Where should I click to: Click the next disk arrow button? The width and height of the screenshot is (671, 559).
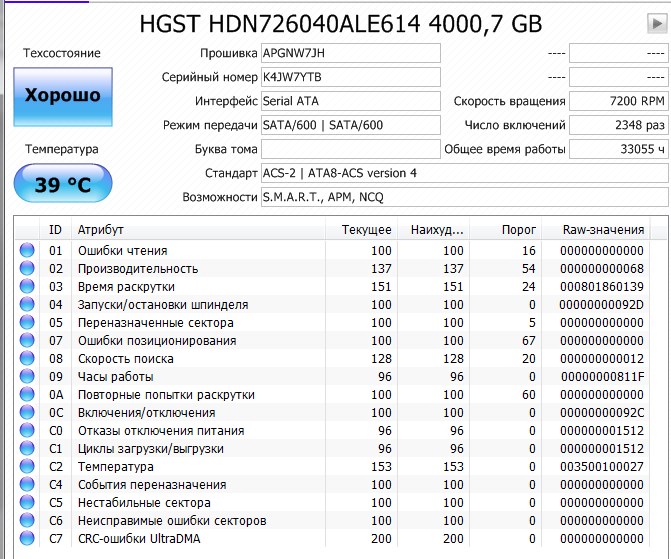[x=656, y=23]
